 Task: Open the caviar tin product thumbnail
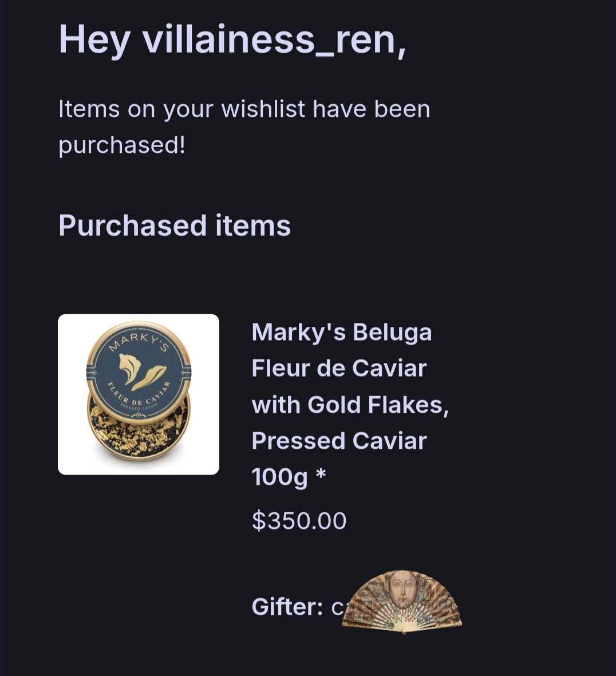point(138,394)
